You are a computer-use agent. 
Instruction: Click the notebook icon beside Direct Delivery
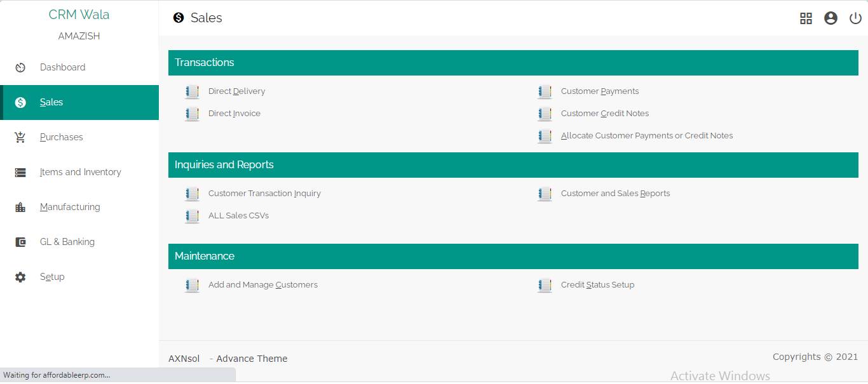[192, 92]
